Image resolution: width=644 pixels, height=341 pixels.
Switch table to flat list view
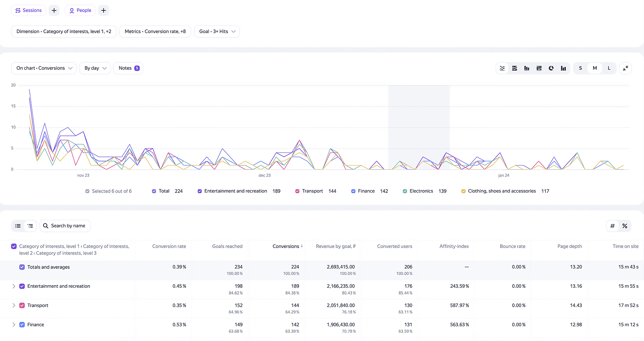pos(18,226)
